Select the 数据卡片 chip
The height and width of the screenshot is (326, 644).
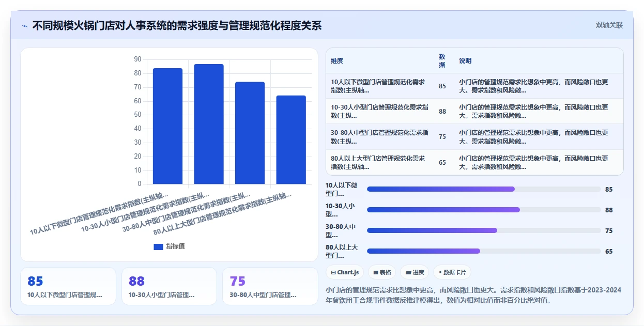[452, 272]
